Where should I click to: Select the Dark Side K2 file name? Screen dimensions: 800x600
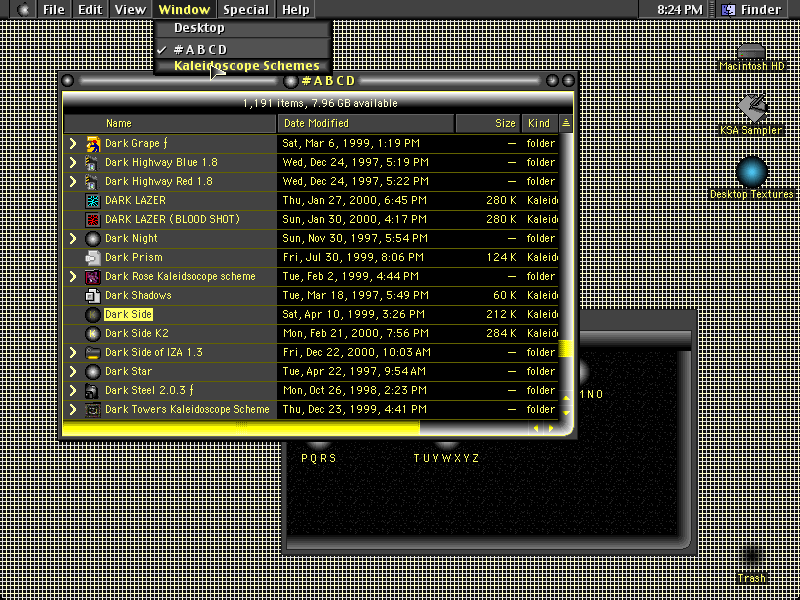[x=137, y=334]
